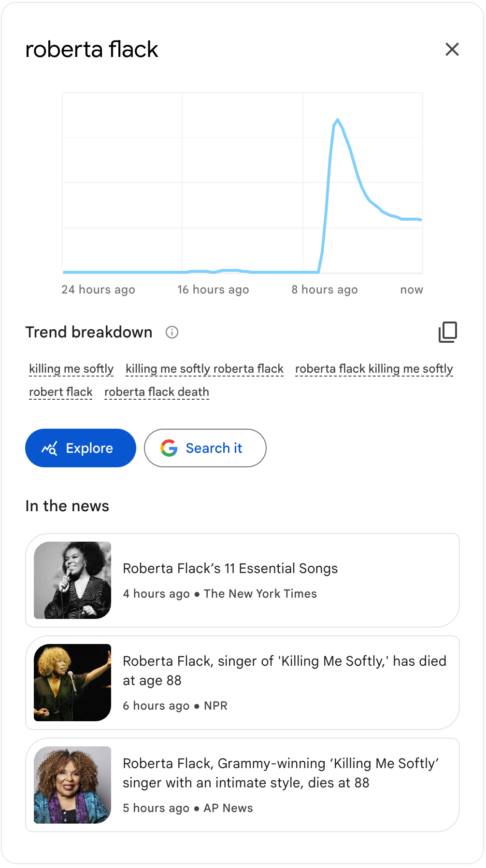486x868 pixels.
Task: Open the 'killing me softly' query
Action: coord(71,369)
